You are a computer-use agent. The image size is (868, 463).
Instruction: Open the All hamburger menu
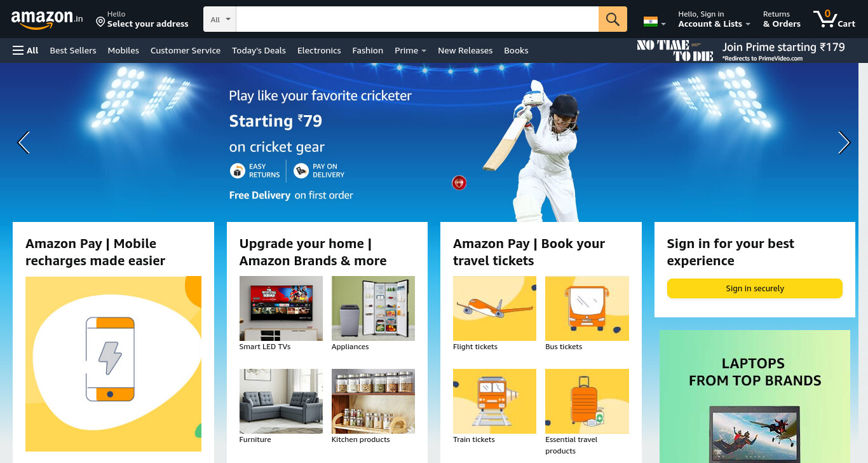(x=25, y=50)
